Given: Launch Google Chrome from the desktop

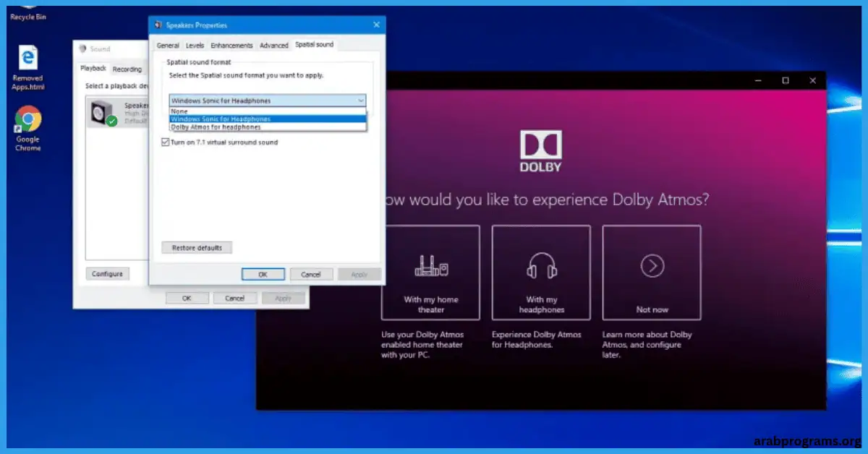Looking at the screenshot, I should coord(28,129).
